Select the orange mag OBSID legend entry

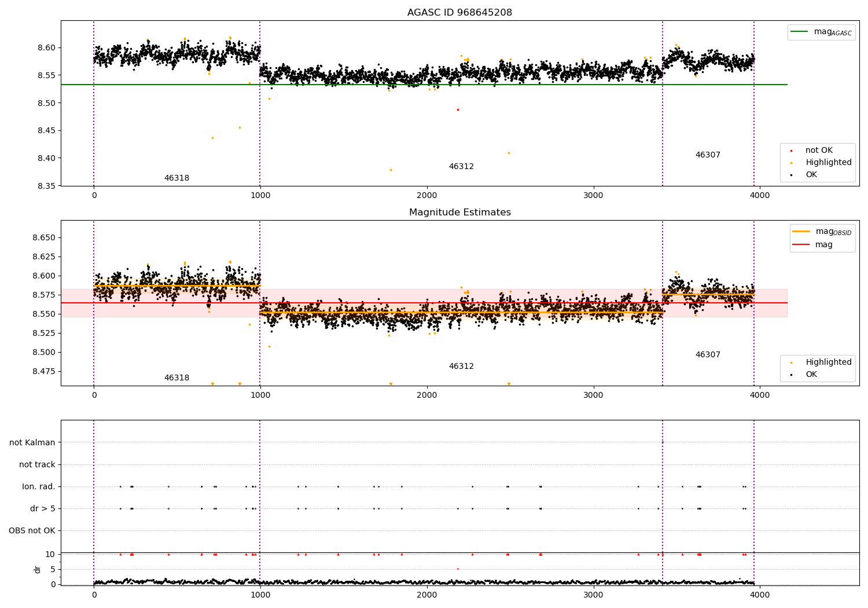(822, 232)
